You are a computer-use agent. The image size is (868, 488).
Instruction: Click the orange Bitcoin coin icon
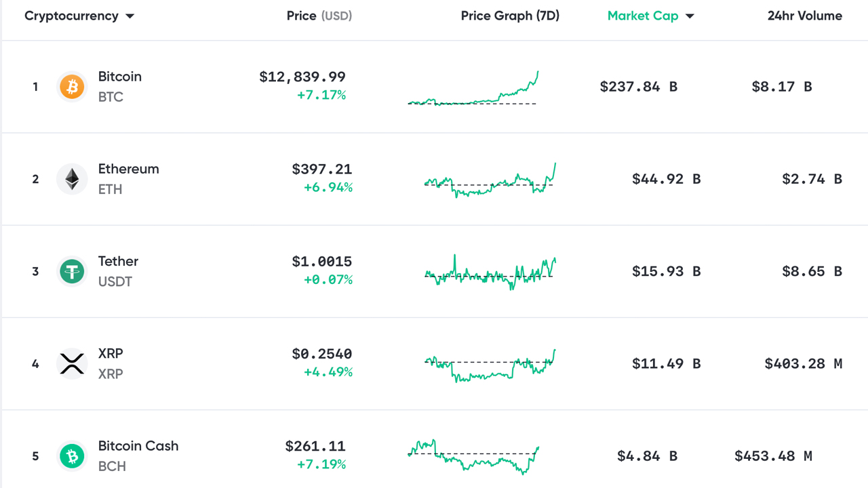click(71, 87)
